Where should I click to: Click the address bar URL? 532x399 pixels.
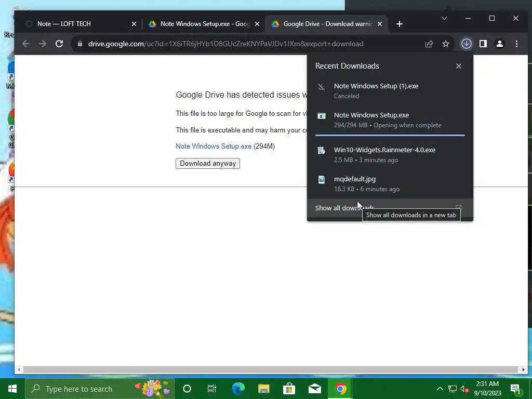[x=225, y=44]
